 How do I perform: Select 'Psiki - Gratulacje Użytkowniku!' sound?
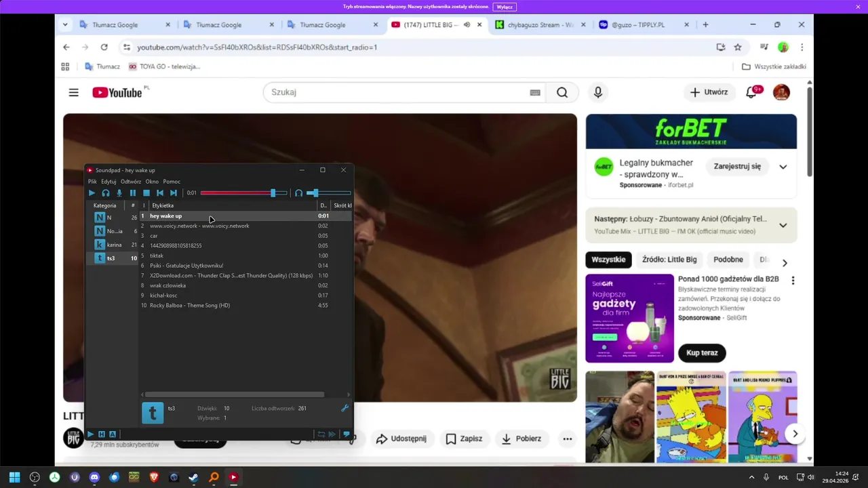pos(245,266)
